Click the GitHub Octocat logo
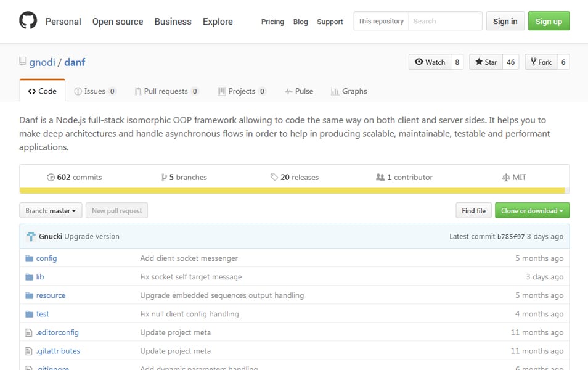Viewport: 588px width, 370px height. 28,20
